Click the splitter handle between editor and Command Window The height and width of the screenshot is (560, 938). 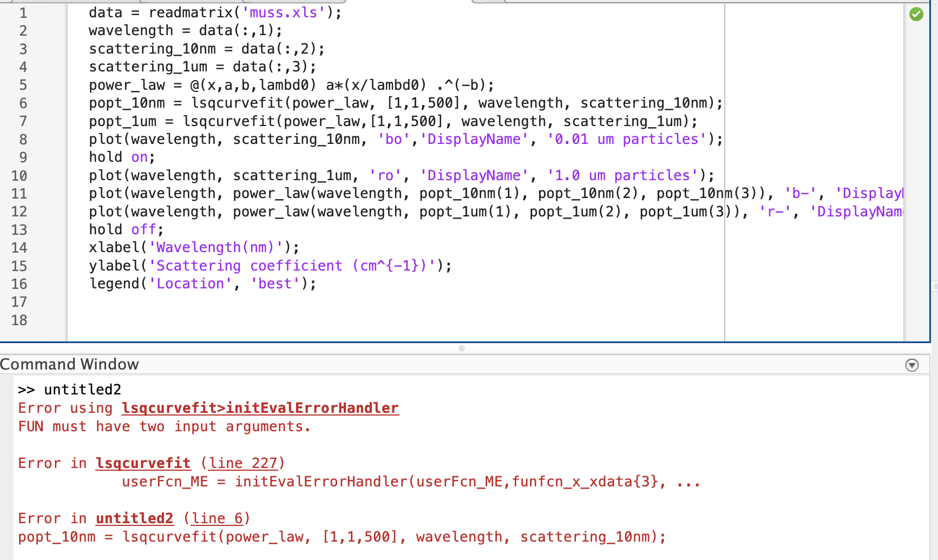click(x=461, y=349)
